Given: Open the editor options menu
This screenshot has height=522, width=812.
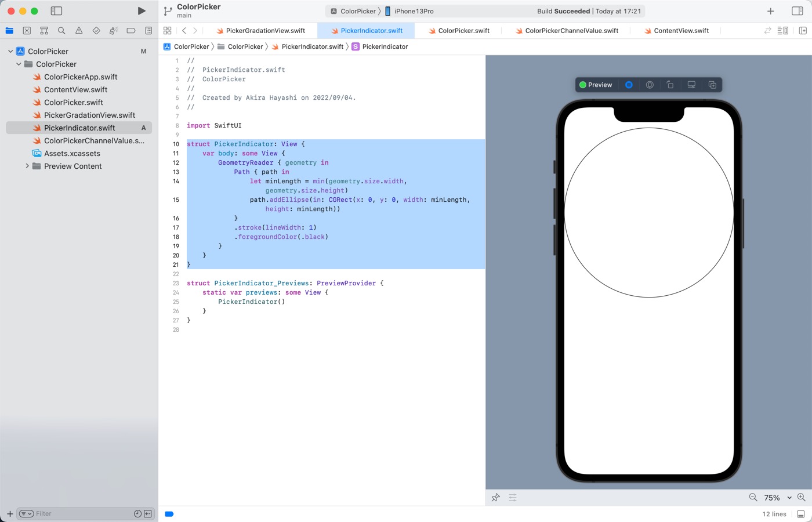Looking at the screenshot, I should (x=783, y=31).
